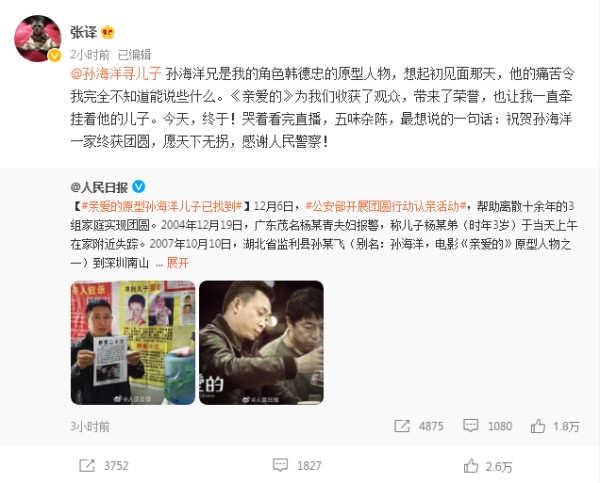
Task: Expand the full text via 展开
Action: click(x=178, y=263)
